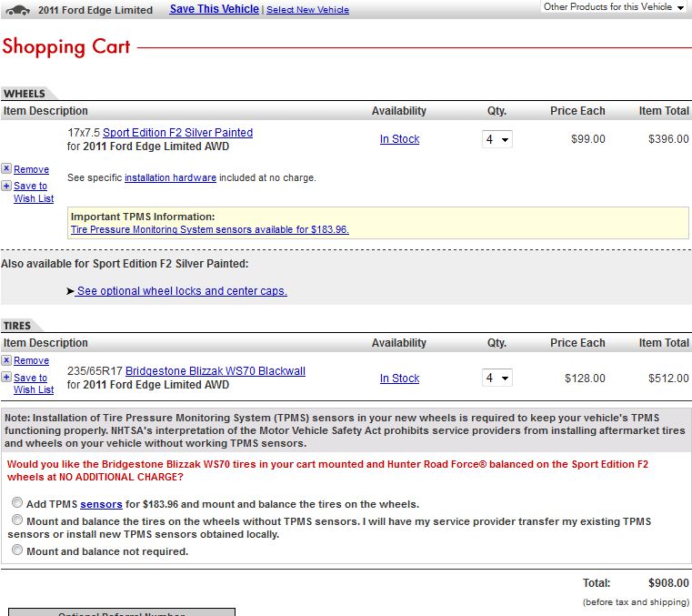Click the cart total $908.00
This screenshot has height=616, width=692.
(x=668, y=583)
